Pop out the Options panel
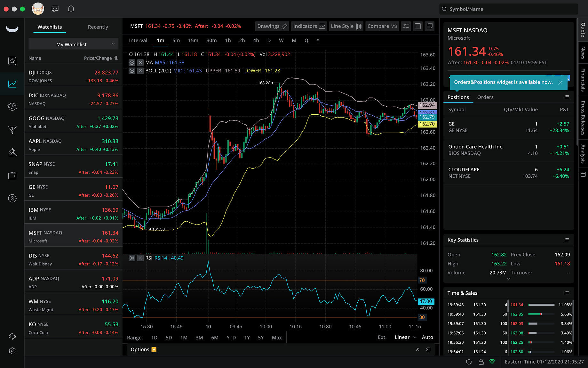 pos(428,349)
